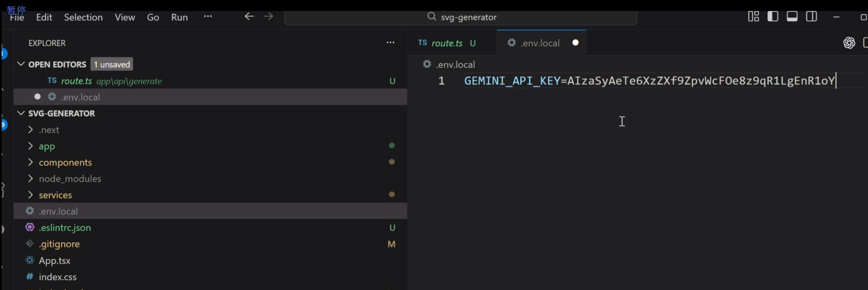
Task: Place cursor on GEMINI_API_KEY variable name
Action: pos(512,81)
